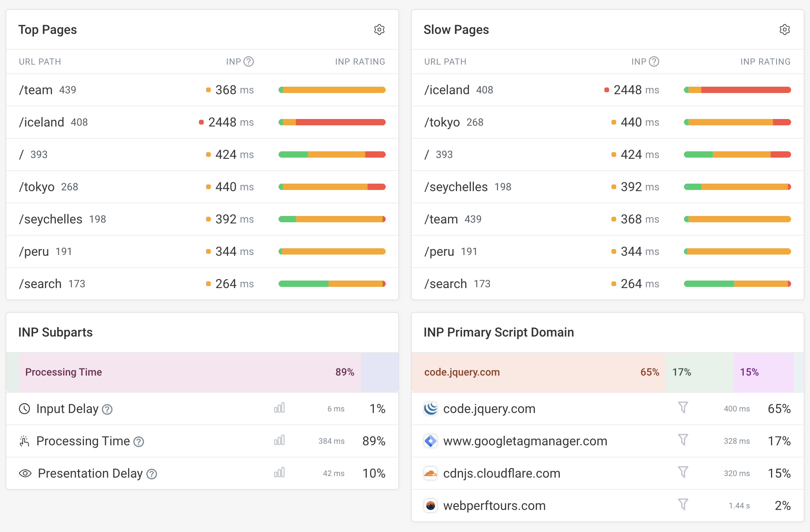Filter by www.googletagmanager.com funnel icon

683,440
